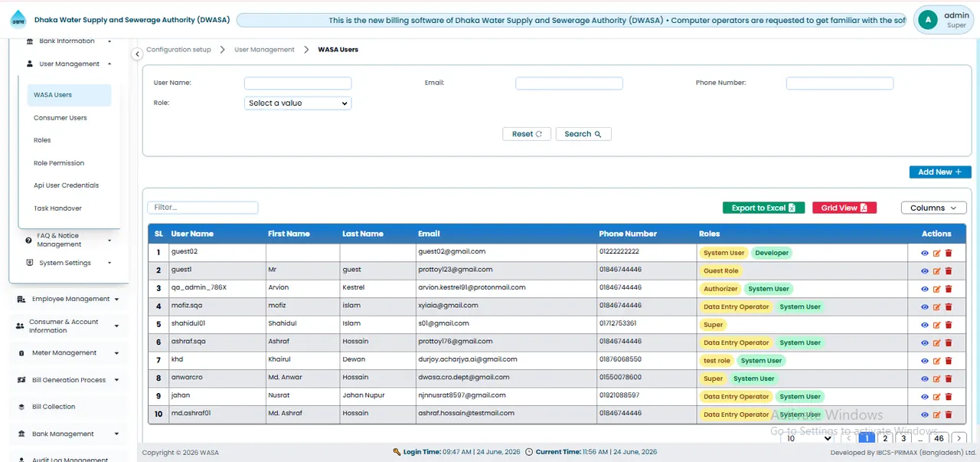Click the Search button
The height and width of the screenshot is (462, 980).
coord(583,134)
